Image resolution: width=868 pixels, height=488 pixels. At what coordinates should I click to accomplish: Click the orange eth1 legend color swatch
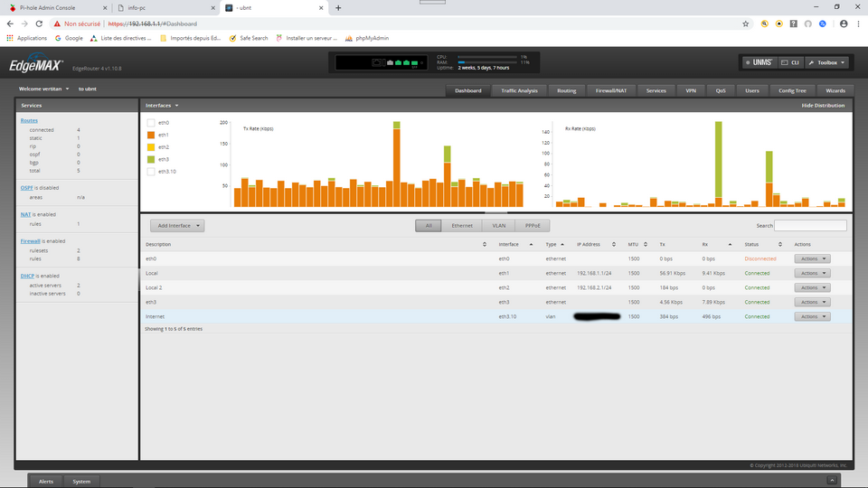[x=151, y=135]
